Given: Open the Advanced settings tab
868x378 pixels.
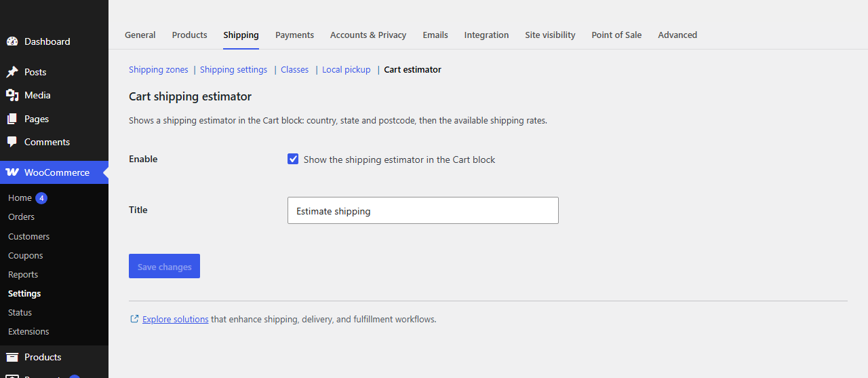Looking at the screenshot, I should 677,35.
